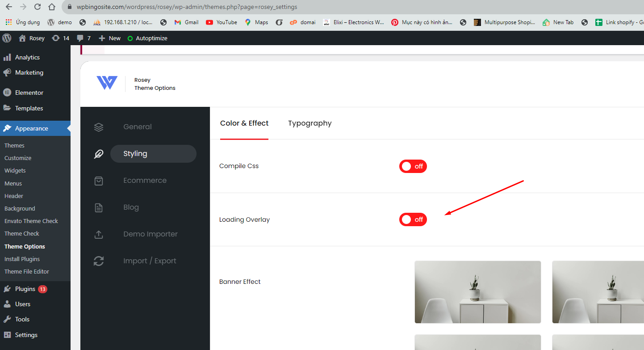Toggle the Compile Css switch
The width and height of the screenshot is (644, 350).
413,166
